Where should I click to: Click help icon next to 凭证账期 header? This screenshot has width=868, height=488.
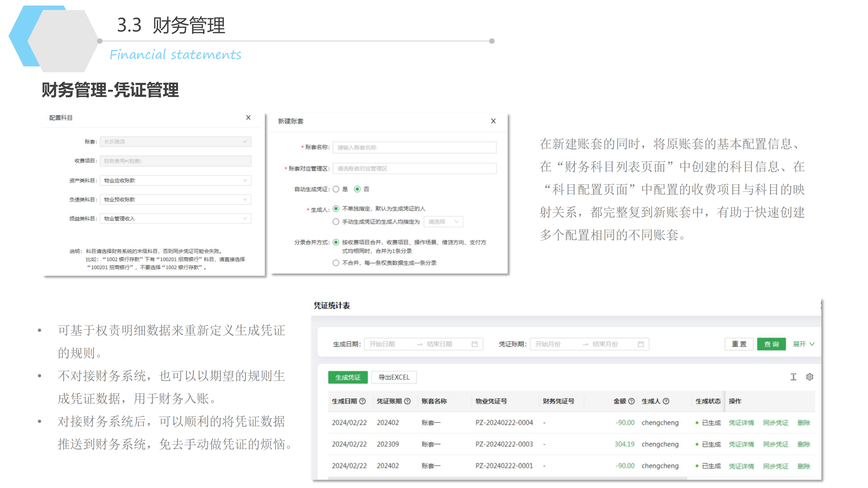click(407, 401)
